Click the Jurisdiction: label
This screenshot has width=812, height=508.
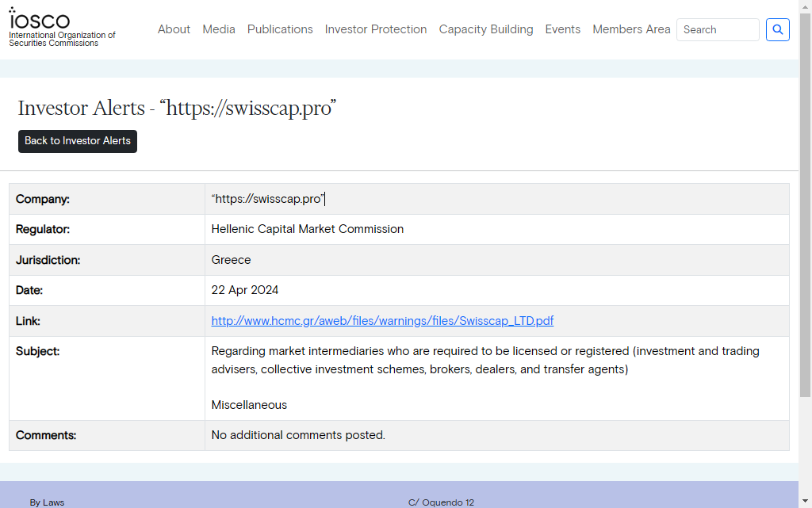pyautogui.click(x=48, y=260)
